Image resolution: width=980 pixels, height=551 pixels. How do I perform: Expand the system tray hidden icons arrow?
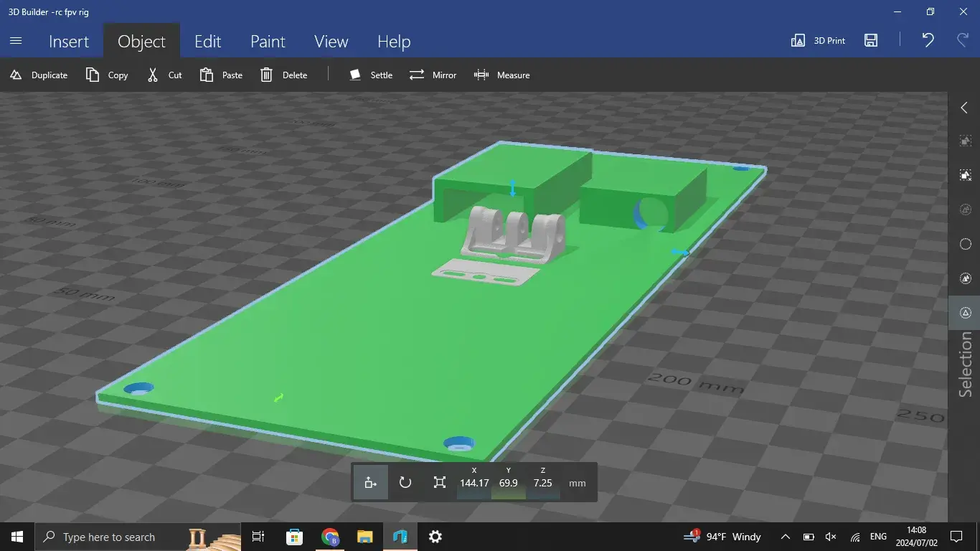coord(786,537)
